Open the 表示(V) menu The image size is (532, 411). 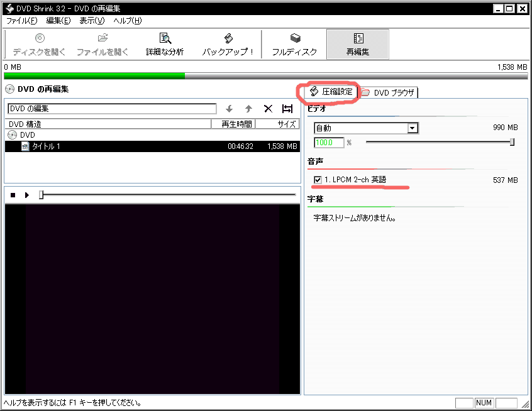(92, 21)
